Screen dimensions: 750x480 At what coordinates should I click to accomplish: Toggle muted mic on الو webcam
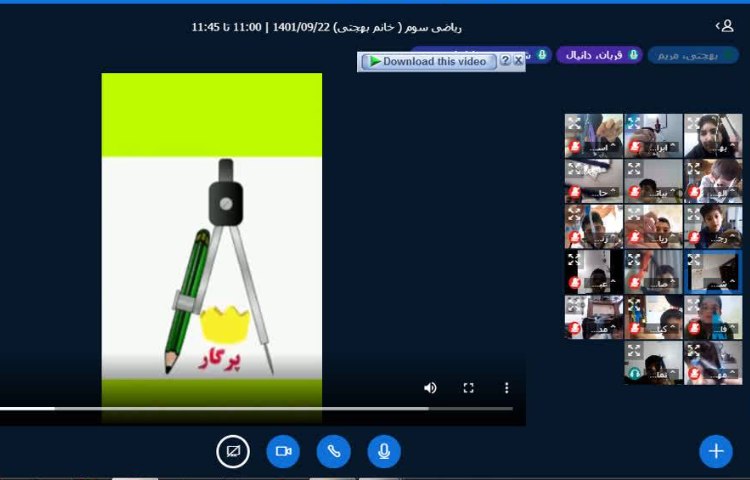(x=694, y=192)
